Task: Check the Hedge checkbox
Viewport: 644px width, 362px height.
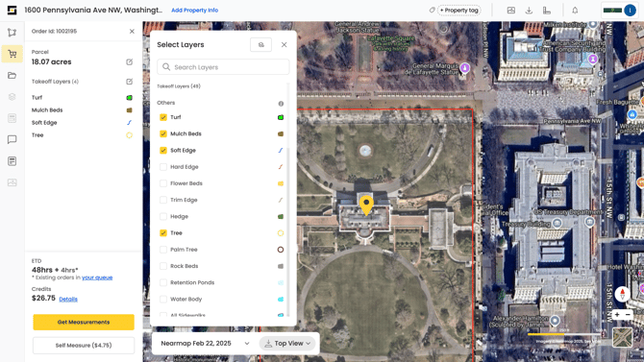Action: pos(163,216)
